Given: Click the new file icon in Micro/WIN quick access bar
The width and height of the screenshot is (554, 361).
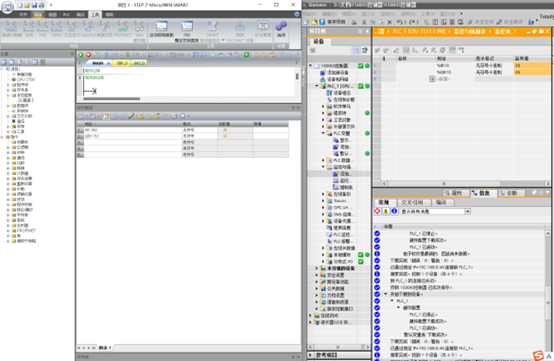Looking at the screenshot, I should point(20,5).
